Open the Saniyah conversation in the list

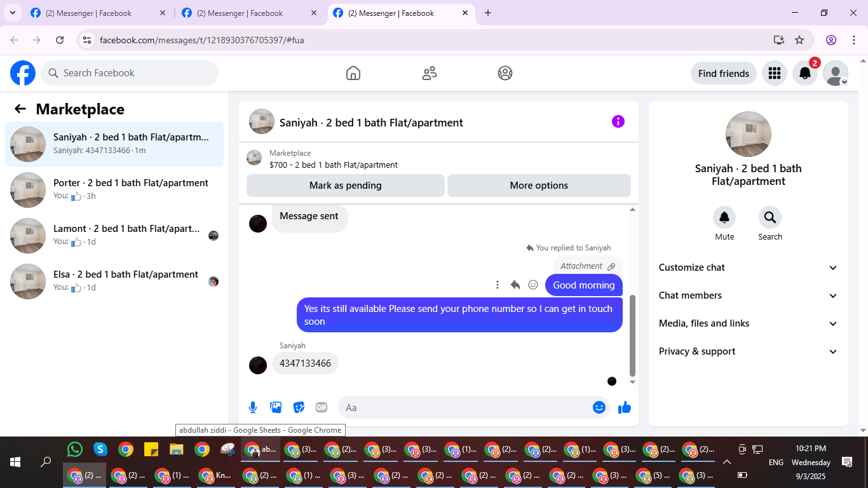coord(114,144)
